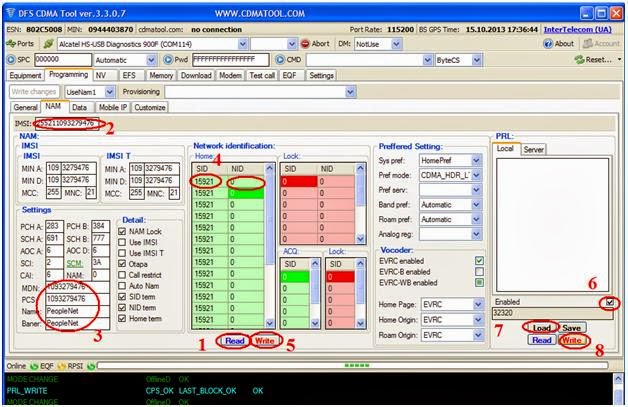This screenshot has height=407, width=628.
Task: Select the bright green ACQ SID cell
Action: pos(296,277)
